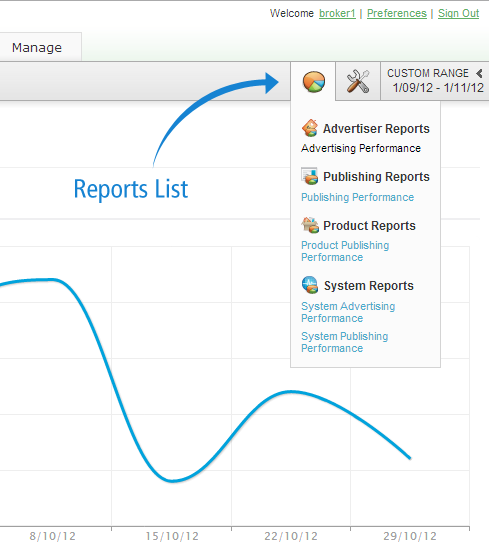Click the 8/10/12 axis label
Screen dimensions: 489x548
[52, 536]
